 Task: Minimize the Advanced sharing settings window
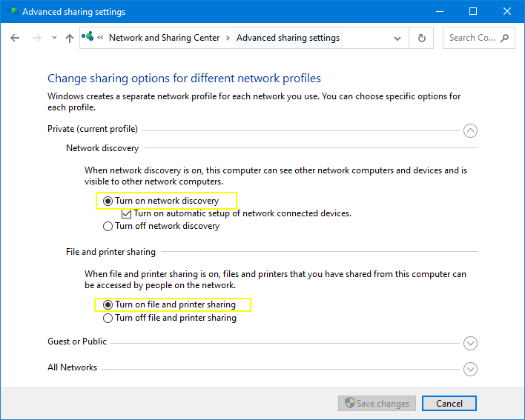pyautogui.click(x=438, y=11)
